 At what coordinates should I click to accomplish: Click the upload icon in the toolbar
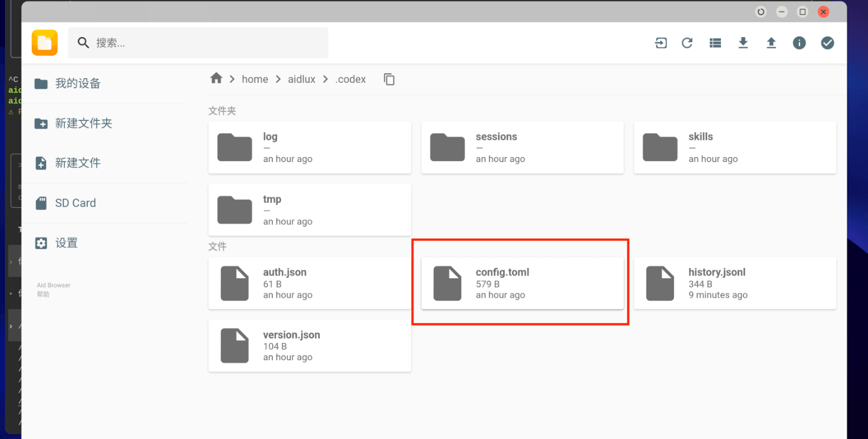(x=771, y=43)
